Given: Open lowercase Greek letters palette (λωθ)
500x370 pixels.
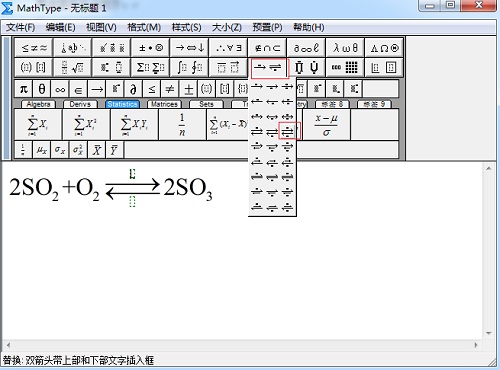Looking at the screenshot, I should point(345,48).
